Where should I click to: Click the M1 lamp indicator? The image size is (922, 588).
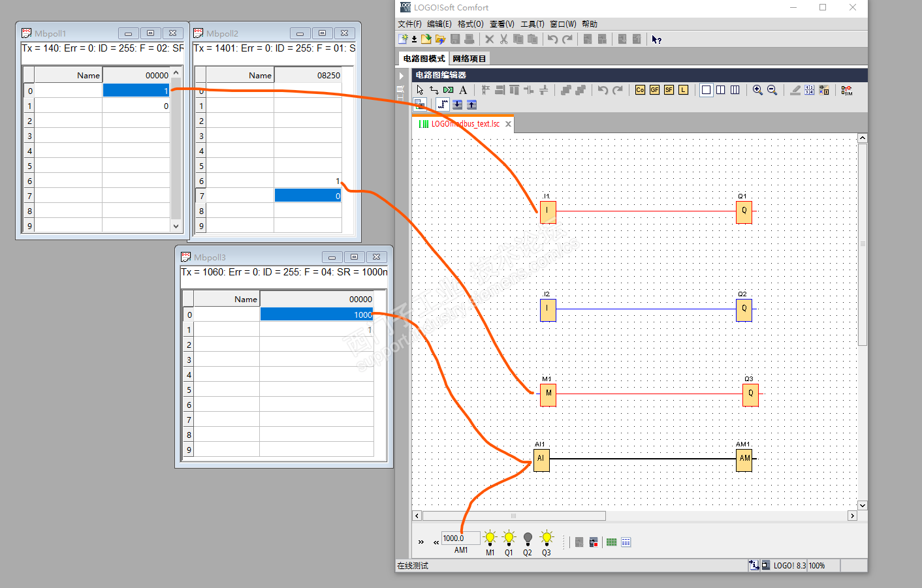coord(490,538)
